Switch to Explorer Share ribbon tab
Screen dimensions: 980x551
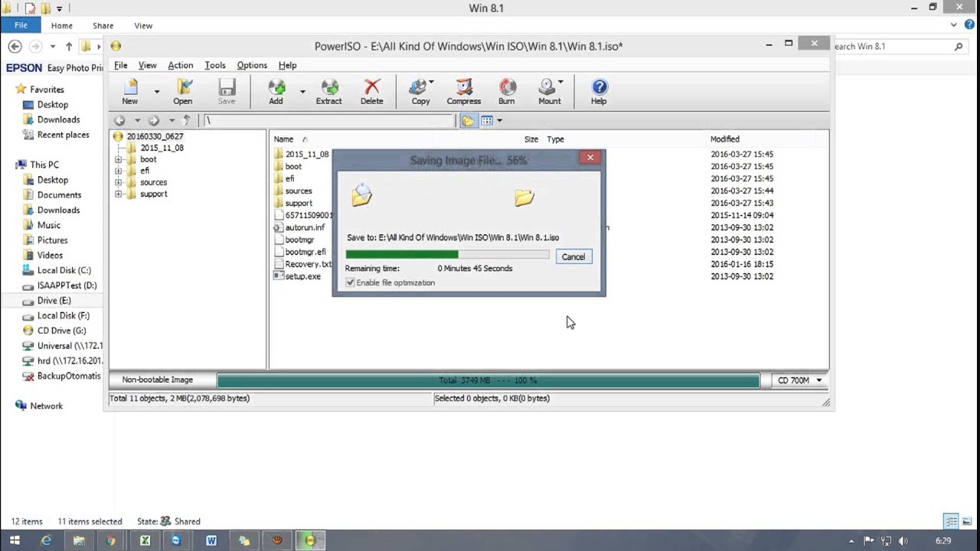[x=103, y=25]
